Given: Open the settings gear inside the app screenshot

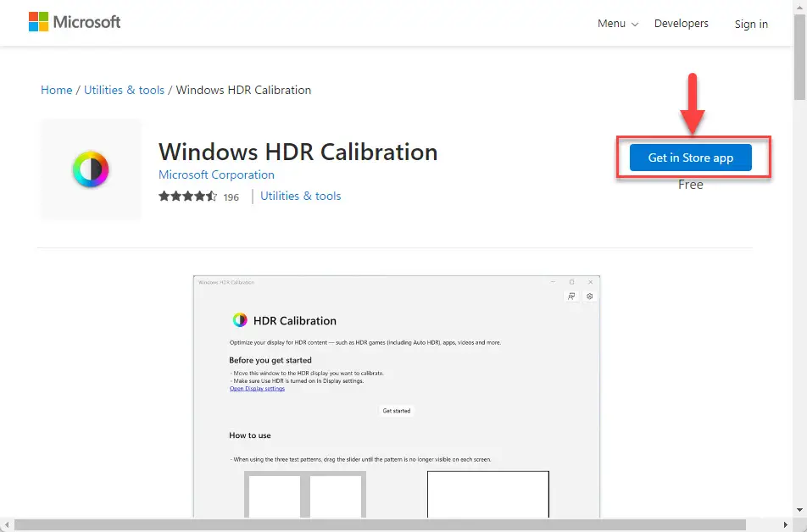Looking at the screenshot, I should (590, 296).
